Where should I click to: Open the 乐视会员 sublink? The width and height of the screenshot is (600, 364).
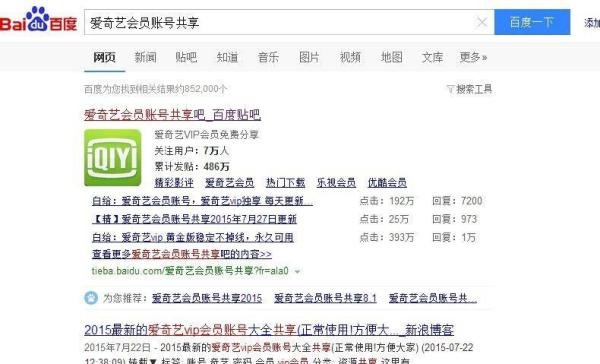click(336, 183)
